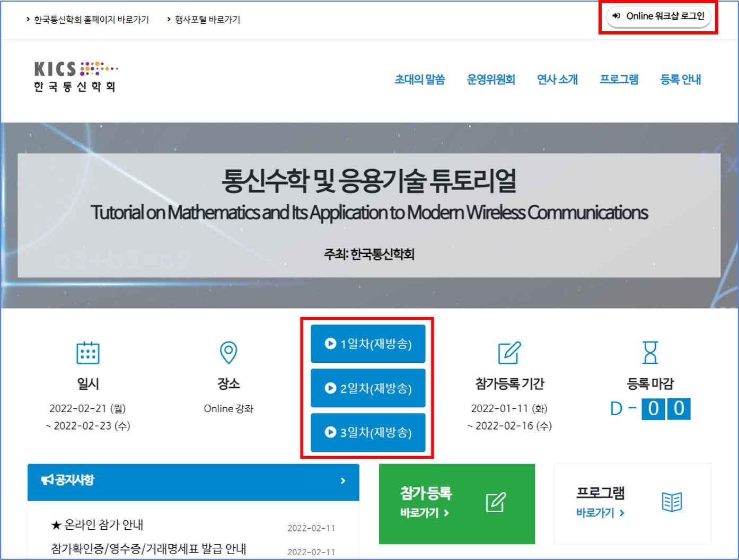
Task: Play the 3일차(재방송) replay
Action: [x=368, y=433]
